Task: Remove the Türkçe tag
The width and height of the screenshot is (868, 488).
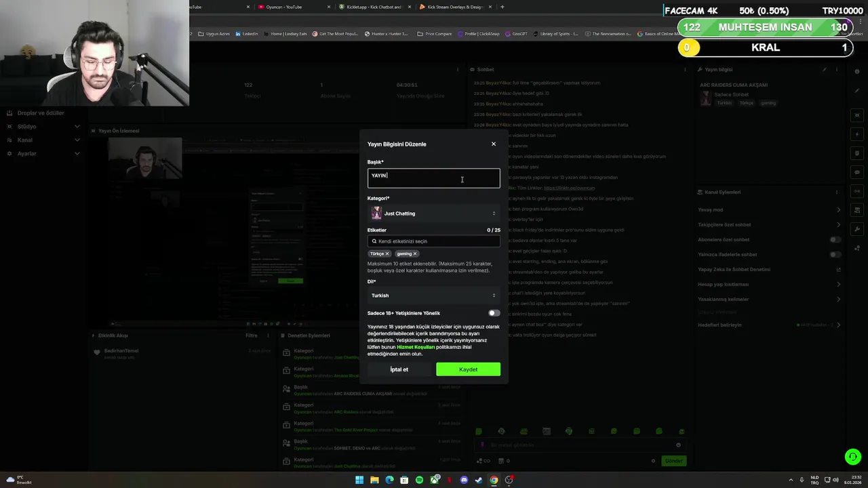Action: (387, 253)
